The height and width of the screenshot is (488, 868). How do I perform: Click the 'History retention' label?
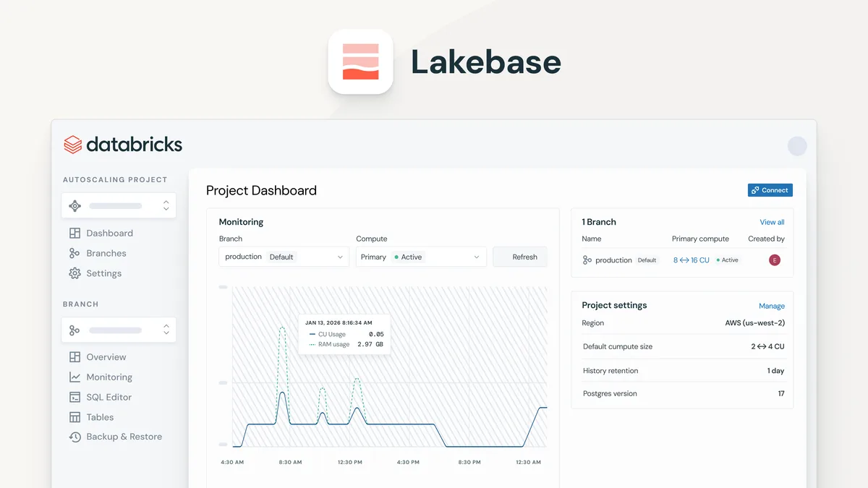pyautogui.click(x=610, y=370)
